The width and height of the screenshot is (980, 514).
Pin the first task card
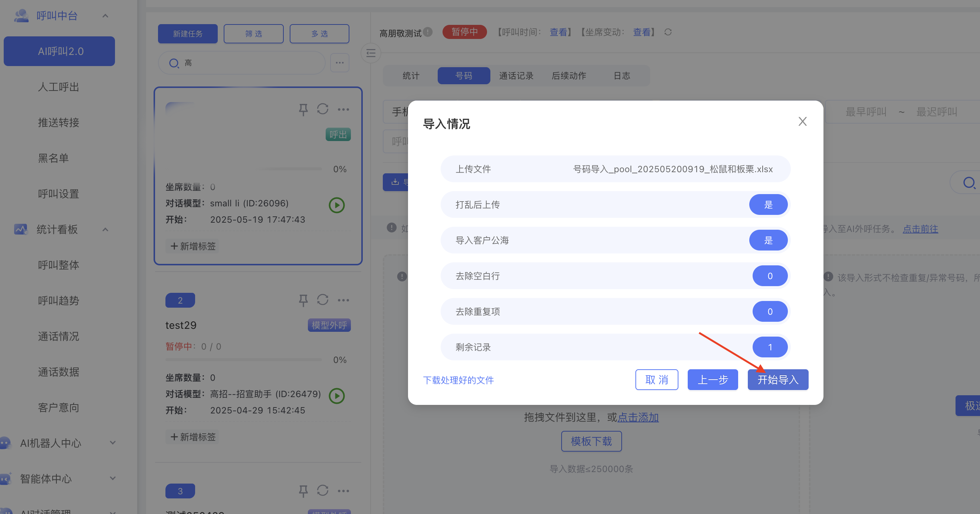point(303,109)
